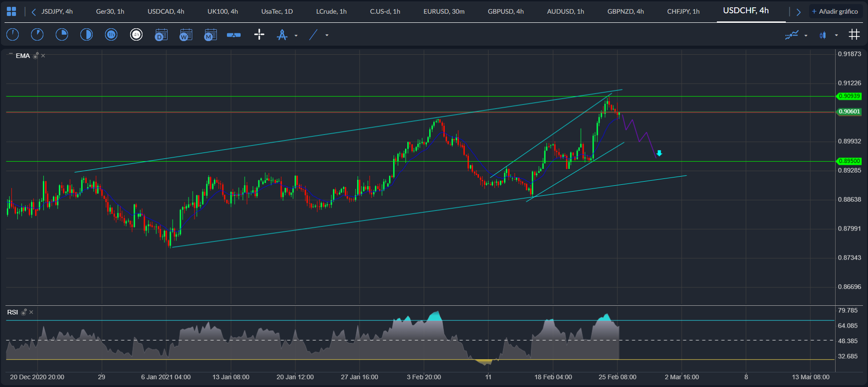Switch to the LCrude, 1h tab
This screenshot has width=868, height=387.
click(331, 11)
